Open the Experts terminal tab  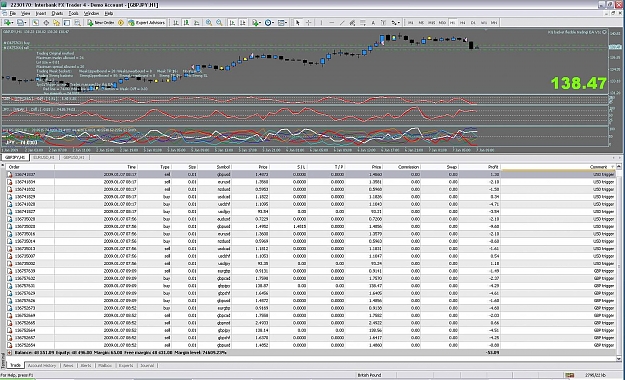point(126,365)
